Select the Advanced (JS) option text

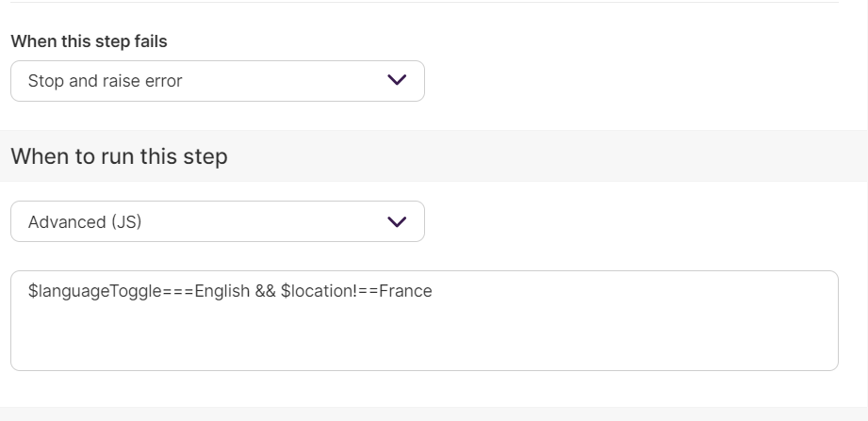click(x=85, y=222)
